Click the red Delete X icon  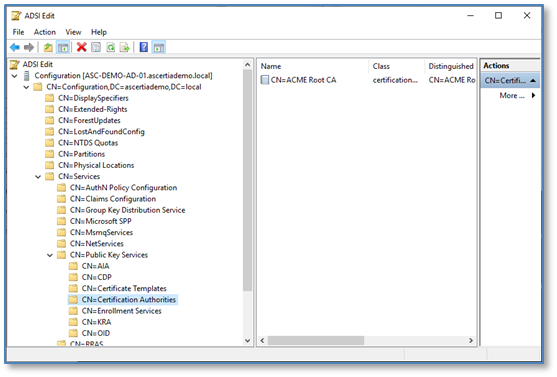point(82,47)
